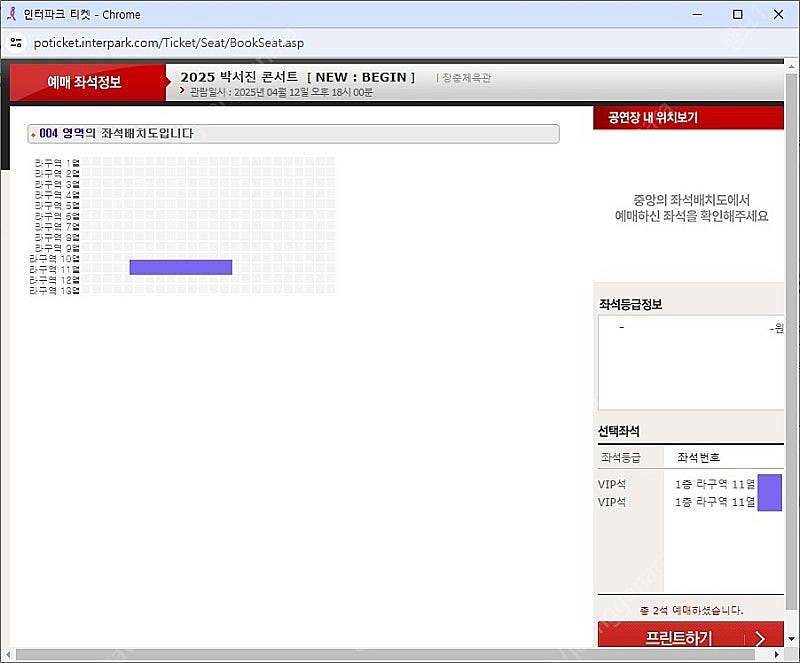Click the 선택좌석 heading
The width and height of the screenshot is (800, 663).
click(618, 431)
